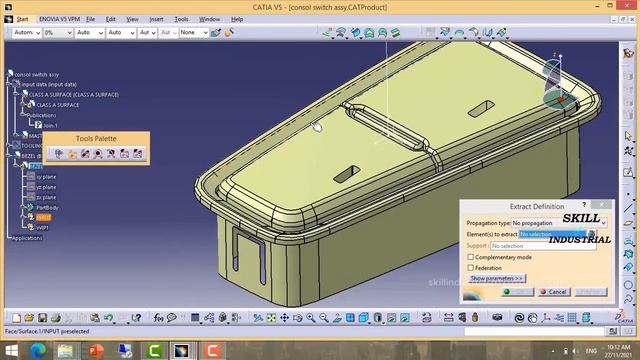
Task: Collapse the Publications tree node
Action: click(x=23, y=115)
